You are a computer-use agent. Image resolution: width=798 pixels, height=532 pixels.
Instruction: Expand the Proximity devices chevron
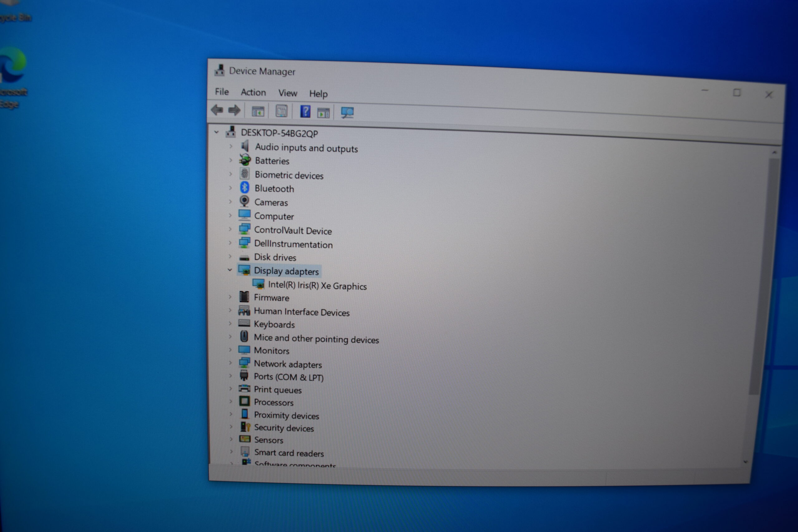click(231, 414)
